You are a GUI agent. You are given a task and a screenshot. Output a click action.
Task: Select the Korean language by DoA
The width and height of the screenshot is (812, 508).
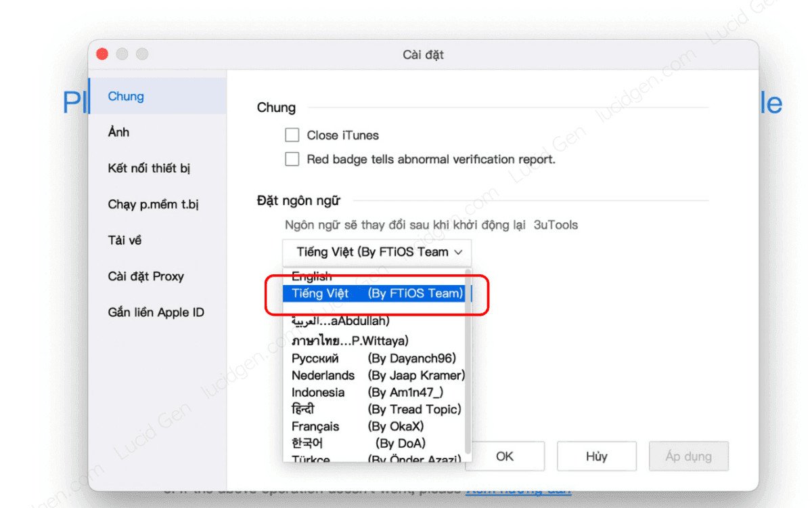pos(374,444)
